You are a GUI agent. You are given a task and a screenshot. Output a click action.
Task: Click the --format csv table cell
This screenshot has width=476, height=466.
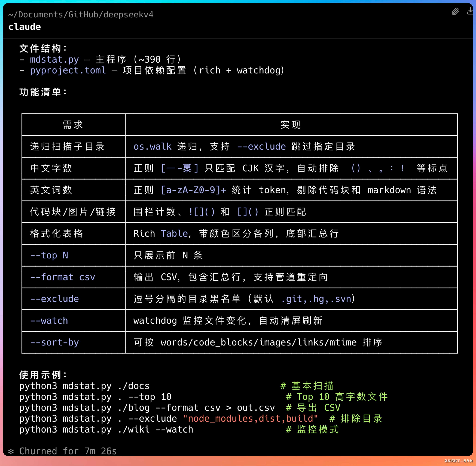62,277
